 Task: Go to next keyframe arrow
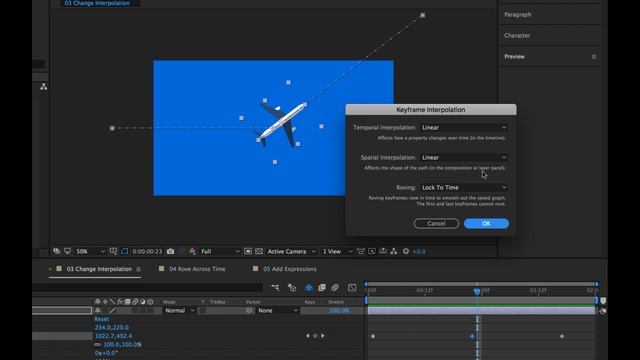point(323,336)
